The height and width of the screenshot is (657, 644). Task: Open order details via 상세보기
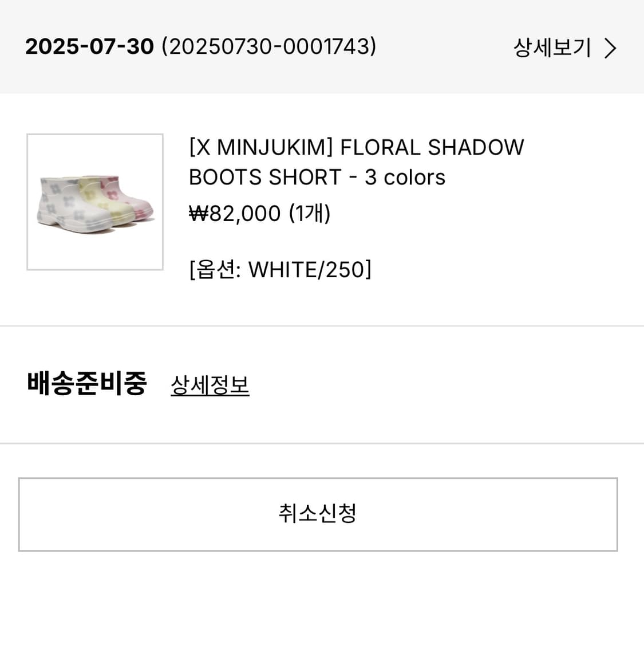552,48
